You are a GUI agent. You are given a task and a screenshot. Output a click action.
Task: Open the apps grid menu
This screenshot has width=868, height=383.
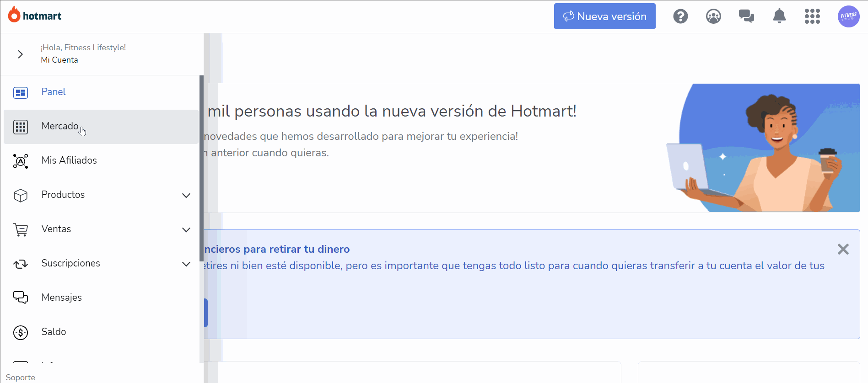click(812, 16)
